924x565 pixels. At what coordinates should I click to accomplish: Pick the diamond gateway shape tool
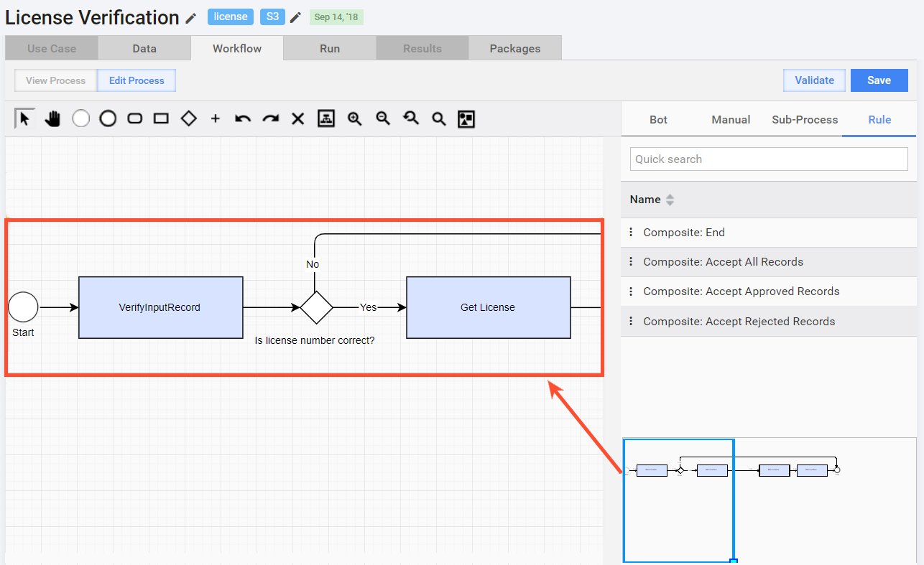pyautogui.click(x=188, y=119)
